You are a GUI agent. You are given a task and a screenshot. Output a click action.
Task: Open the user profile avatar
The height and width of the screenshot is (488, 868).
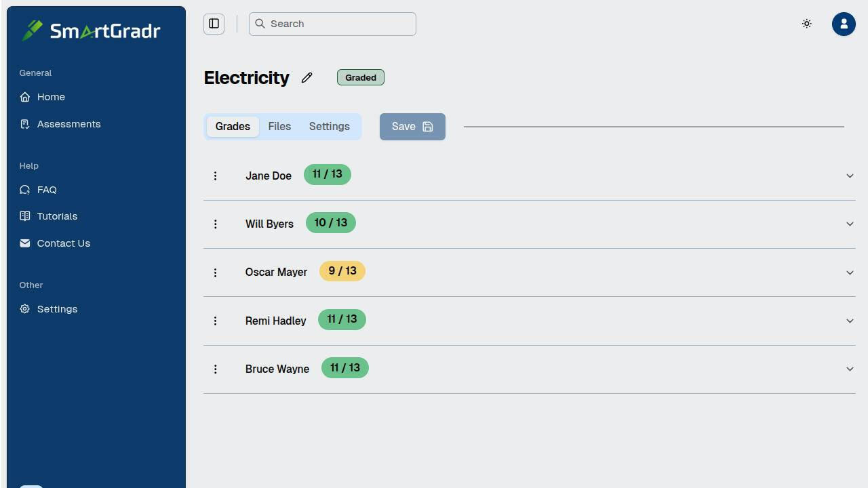point(844,24)
